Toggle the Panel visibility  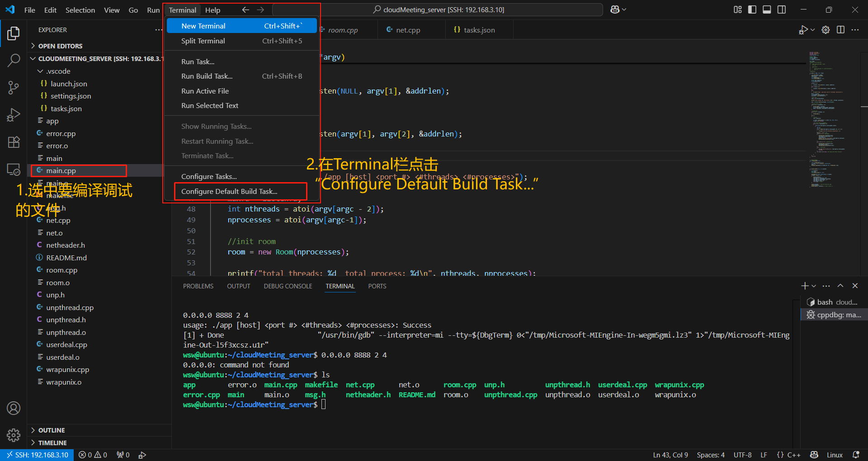coord(766,9)
